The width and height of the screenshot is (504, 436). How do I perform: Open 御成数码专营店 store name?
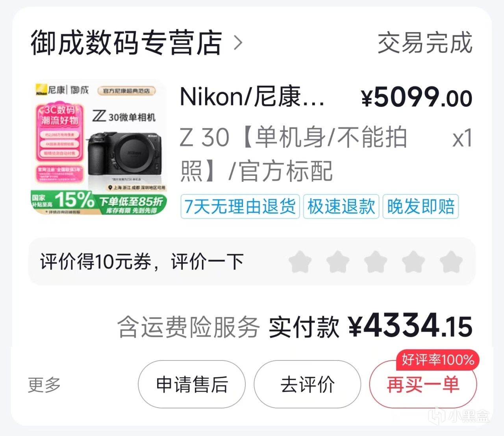126,42
